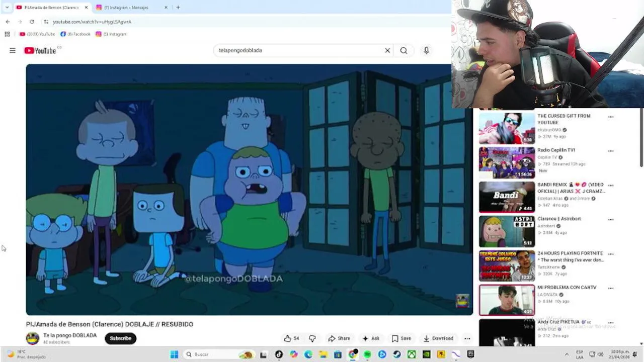Click the youtube.com address bar URL
Viewport: 644px width, 362px height.
[92, 22]
